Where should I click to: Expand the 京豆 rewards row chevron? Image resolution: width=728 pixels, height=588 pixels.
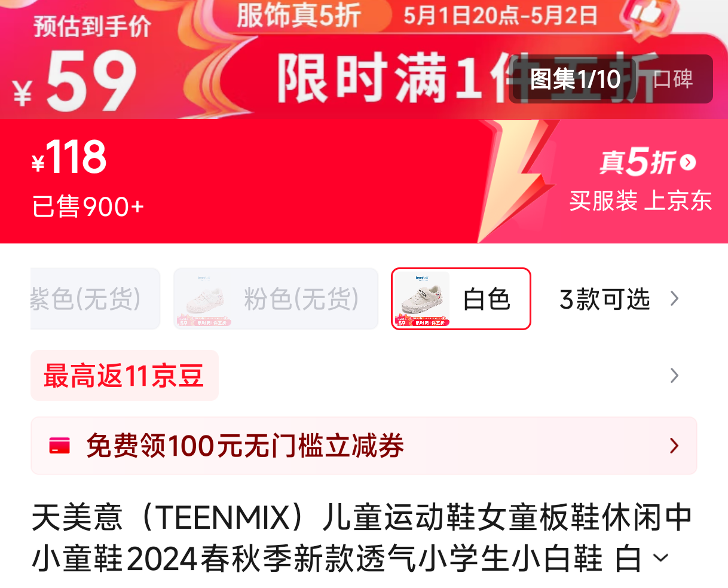point(675,376)
